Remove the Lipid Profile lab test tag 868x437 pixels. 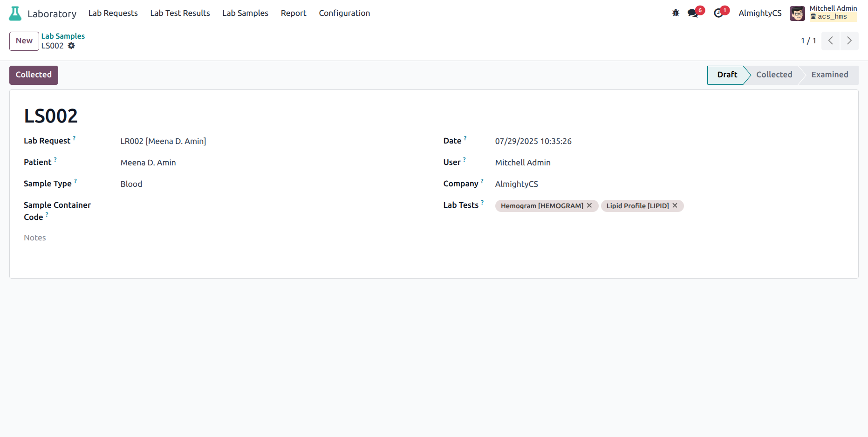pos(675,205)
